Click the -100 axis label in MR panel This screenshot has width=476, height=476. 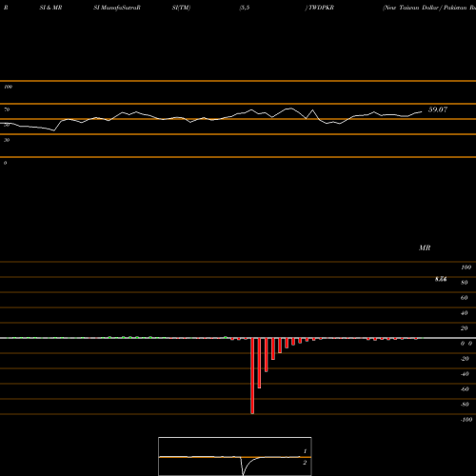[466, 420]
